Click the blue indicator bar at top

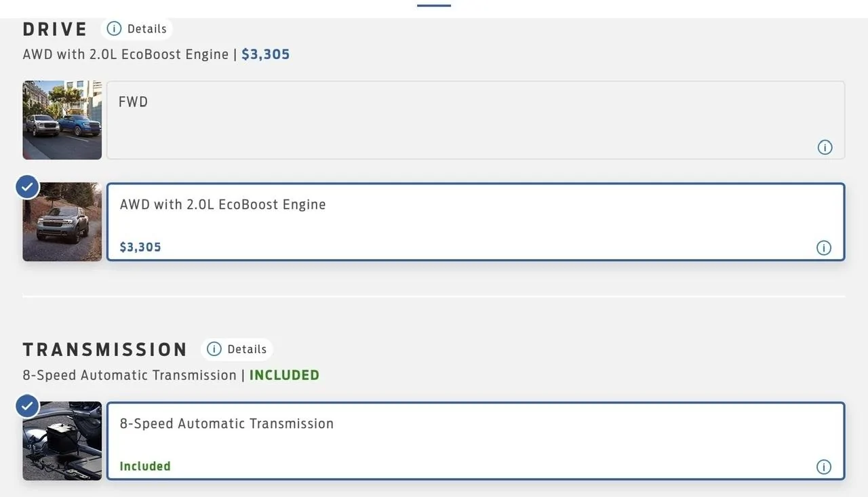tap(434, 5)
